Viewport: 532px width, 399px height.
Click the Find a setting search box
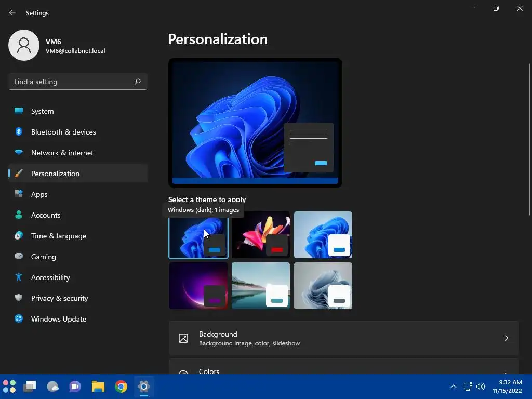click(x=78, y=82)
